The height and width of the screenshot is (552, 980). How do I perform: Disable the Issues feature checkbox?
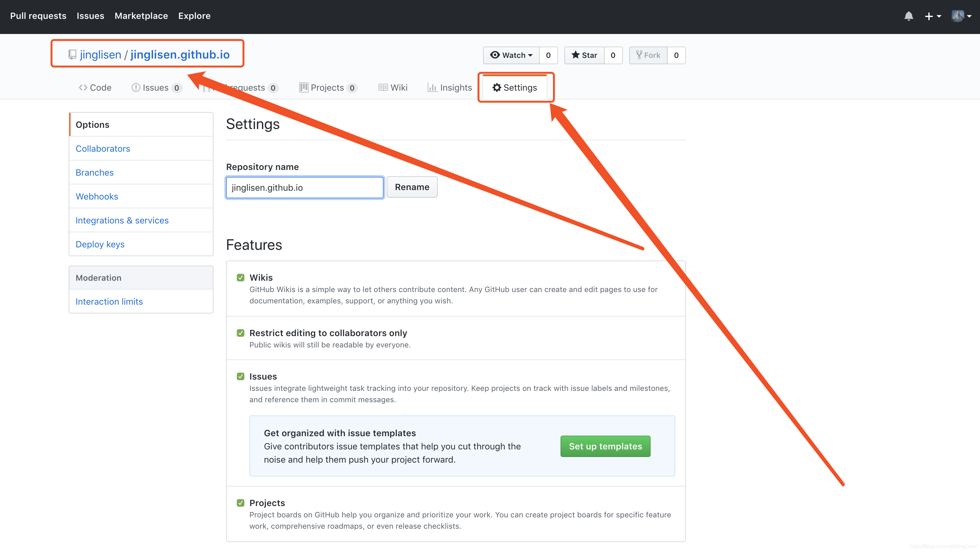[241, 376]
